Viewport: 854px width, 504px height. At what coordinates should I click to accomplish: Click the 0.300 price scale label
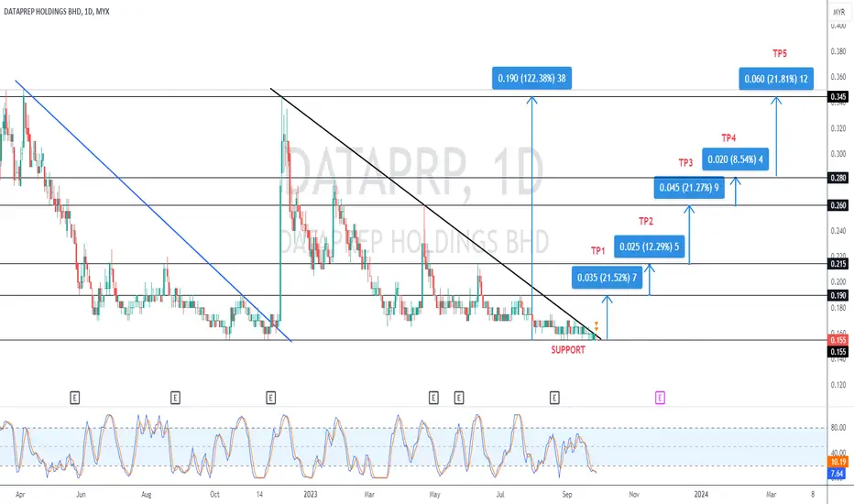pyautogui.click(x=838, y=154)
